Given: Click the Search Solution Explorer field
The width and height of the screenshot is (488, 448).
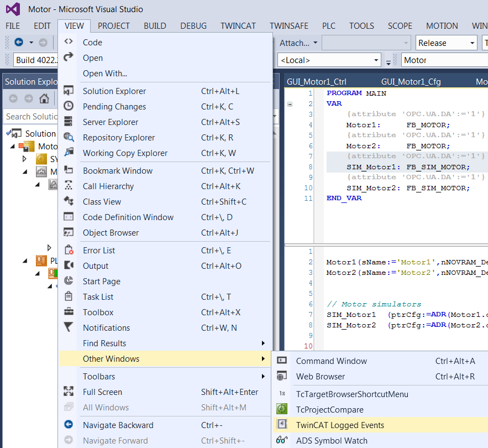Looking at the screenshot, I should [30, 117].
